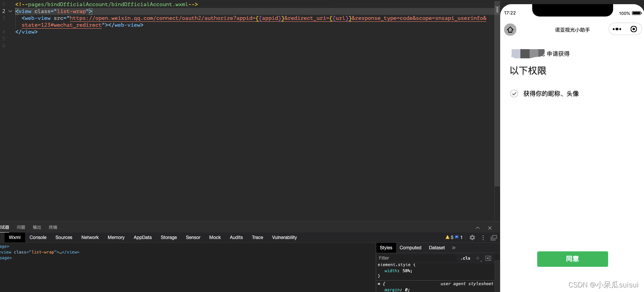Expand list-wrap node in Wxml tree
The height and width of the screenshot is (292, 644).
pos(60,252)
